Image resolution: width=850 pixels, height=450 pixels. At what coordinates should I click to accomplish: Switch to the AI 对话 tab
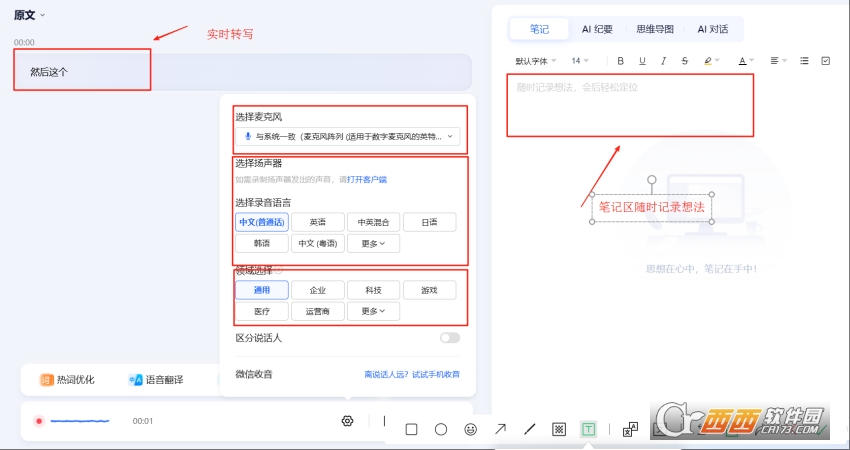click(x=712, y=29)
